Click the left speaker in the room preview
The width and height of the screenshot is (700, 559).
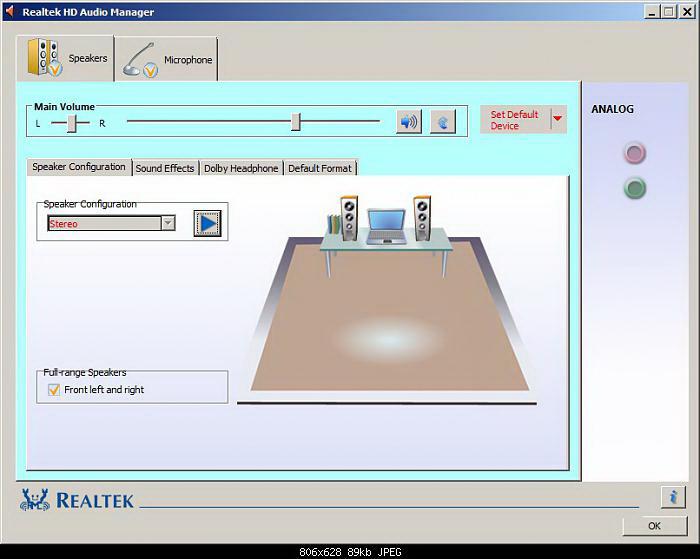(349, 218)
